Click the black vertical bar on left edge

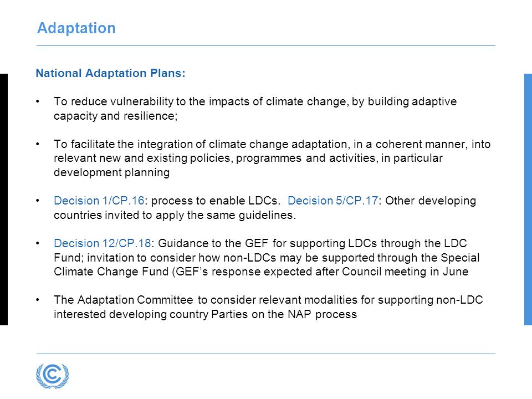point(4,199)
